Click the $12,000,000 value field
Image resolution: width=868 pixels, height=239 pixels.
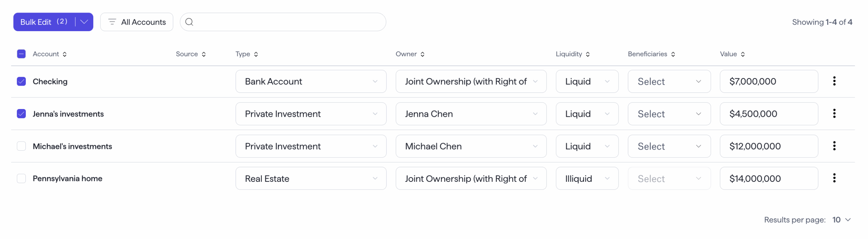[768, 146]
